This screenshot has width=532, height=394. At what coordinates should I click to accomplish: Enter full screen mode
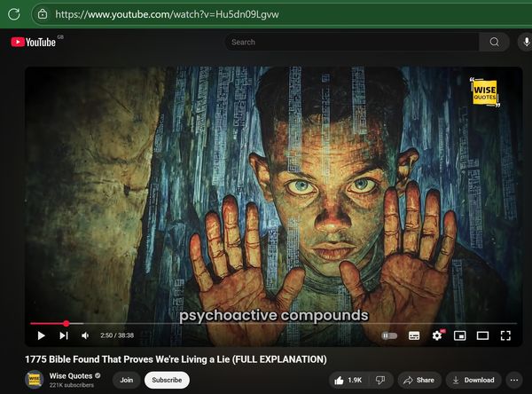click(505, 335)
